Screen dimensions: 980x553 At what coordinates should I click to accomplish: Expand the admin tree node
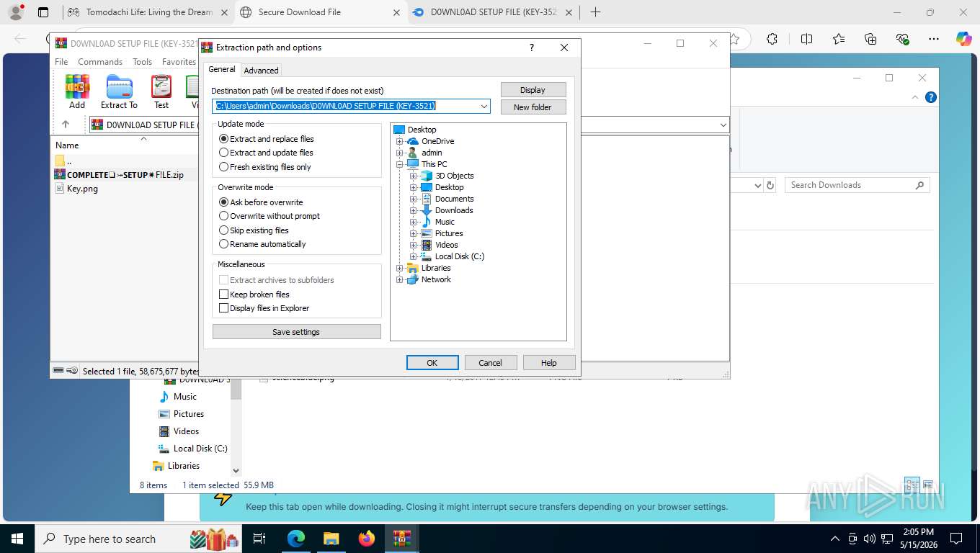399,153
